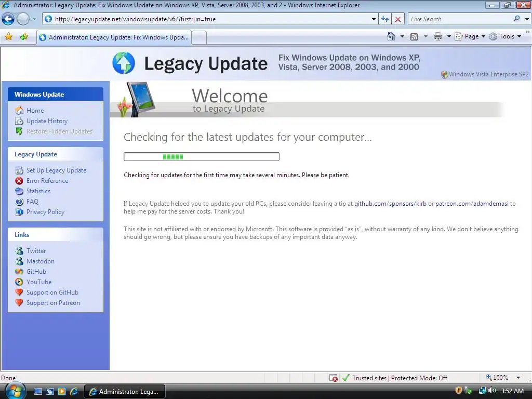Click the Refresh page icon

[x=385, y=19]
